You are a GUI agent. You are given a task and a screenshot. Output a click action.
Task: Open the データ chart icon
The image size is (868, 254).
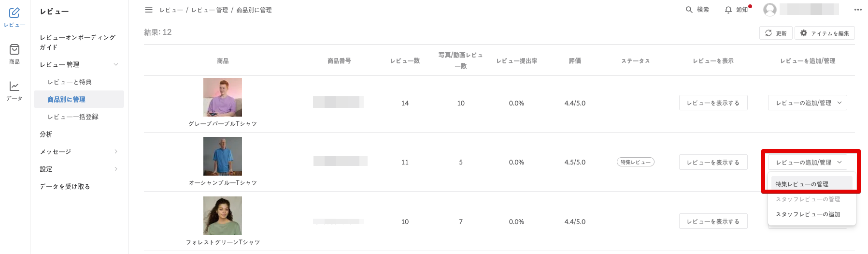(14, 90)
